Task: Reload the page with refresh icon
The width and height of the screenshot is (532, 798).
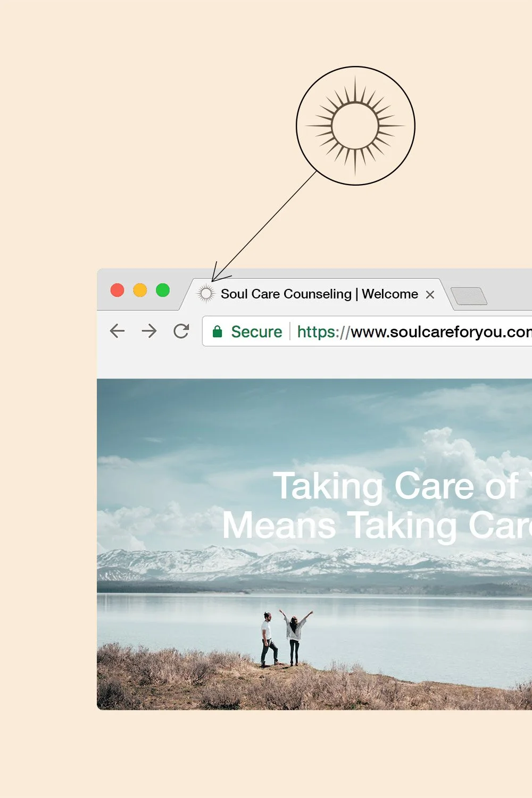Action: tap(181, 331)
